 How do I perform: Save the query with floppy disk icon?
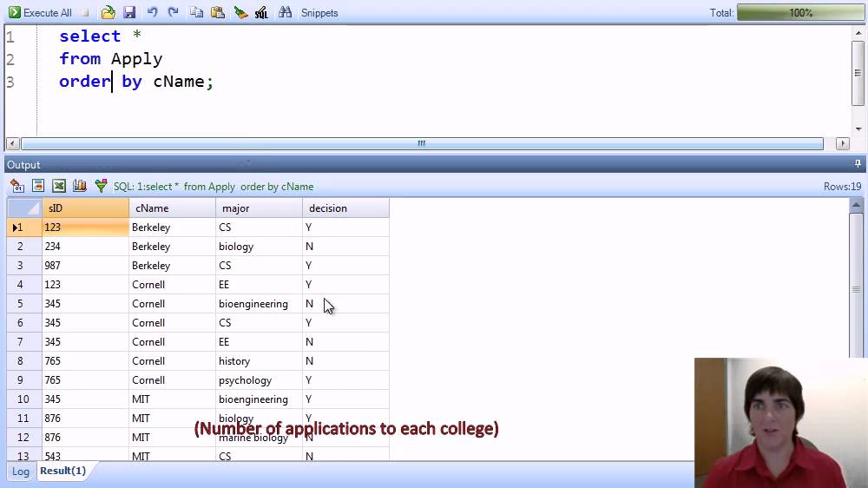tap(129, 12)
